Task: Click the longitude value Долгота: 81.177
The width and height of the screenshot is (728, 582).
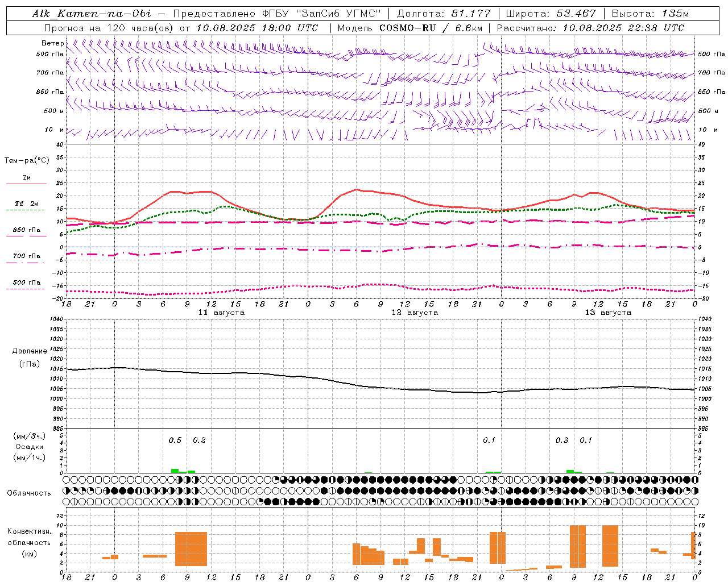Action: (444, 14)
